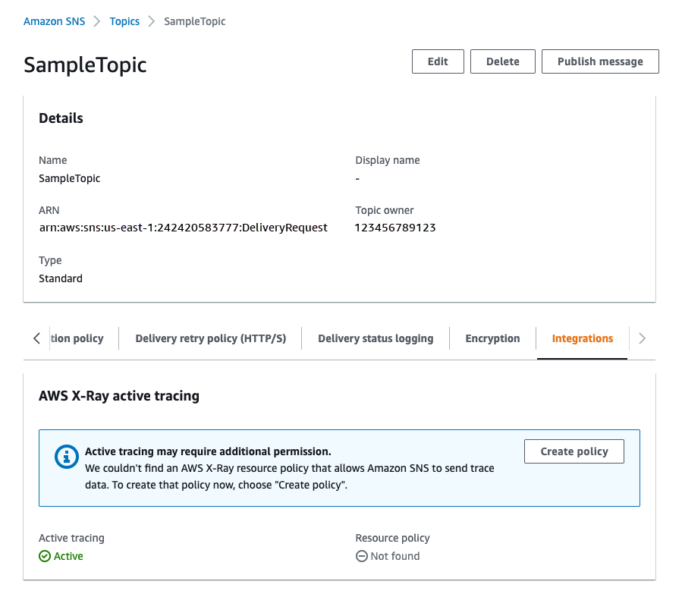Navigate to Topics via breadcrumb link
The height and width of the screenshot is (616, 682).
(124, 21)
